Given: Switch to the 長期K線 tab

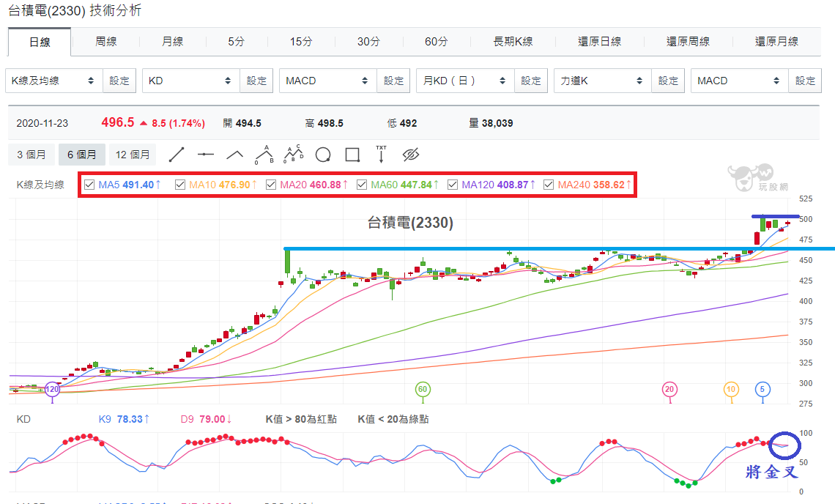Looking at the screenshot, I should click(x=513, y=42).
